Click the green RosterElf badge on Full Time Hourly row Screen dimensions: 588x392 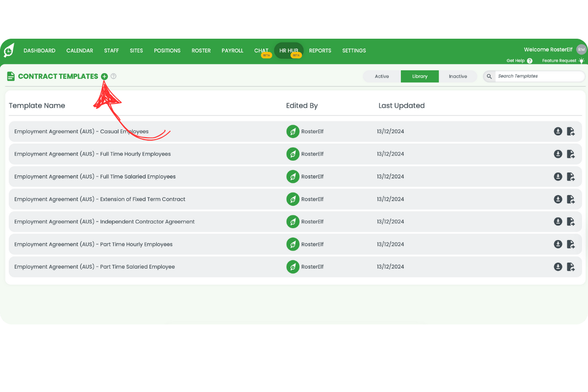tap(293, 154)
